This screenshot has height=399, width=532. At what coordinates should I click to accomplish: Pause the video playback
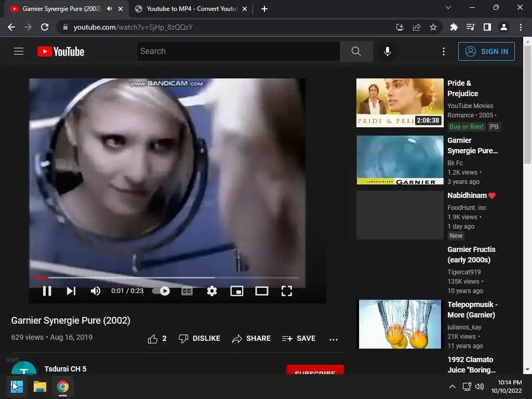click(47, 291)
